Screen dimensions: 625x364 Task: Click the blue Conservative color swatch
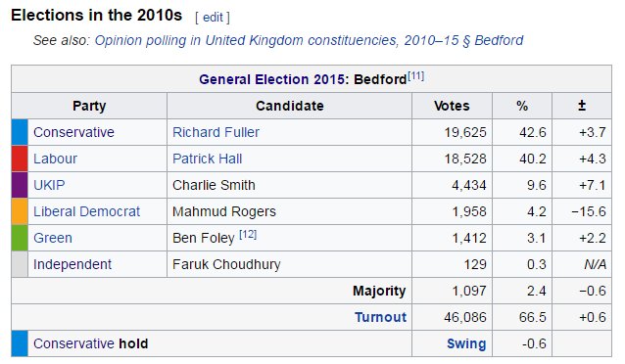click(x=20, y=132)
